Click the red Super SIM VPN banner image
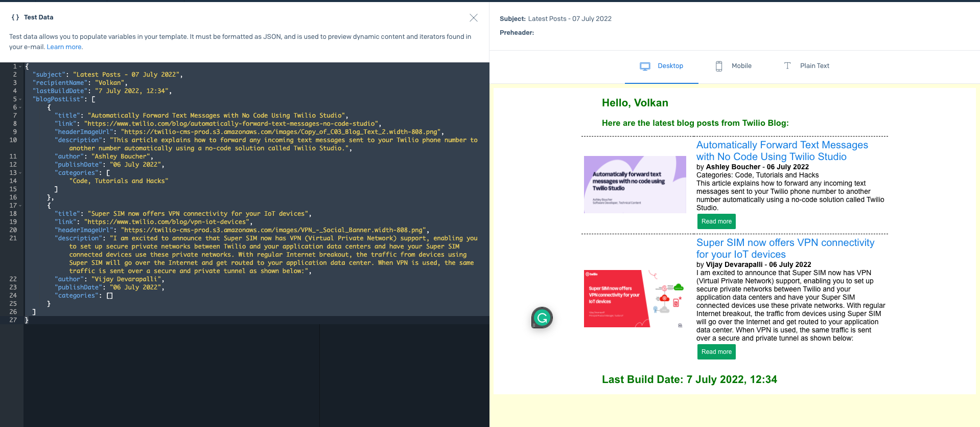Screen dimensions: 980x427 [x=635, y=299]
